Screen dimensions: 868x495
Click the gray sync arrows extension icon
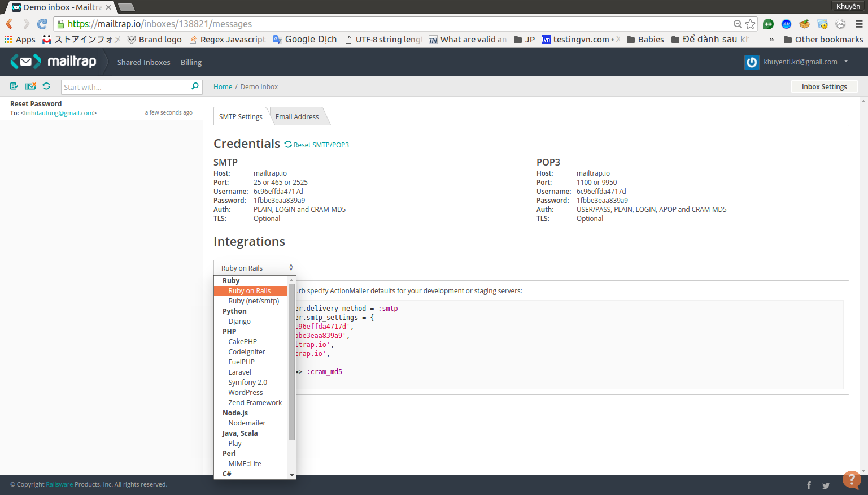tap(840, 24)
